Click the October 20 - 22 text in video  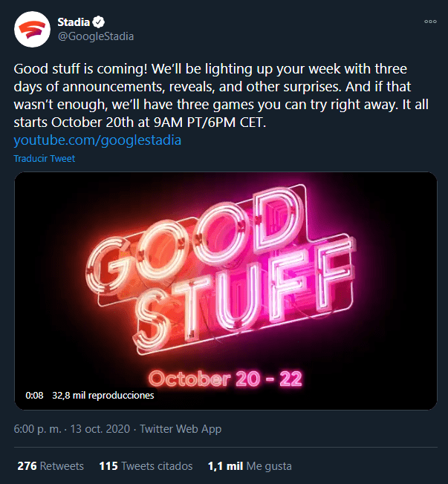(226, 379)
